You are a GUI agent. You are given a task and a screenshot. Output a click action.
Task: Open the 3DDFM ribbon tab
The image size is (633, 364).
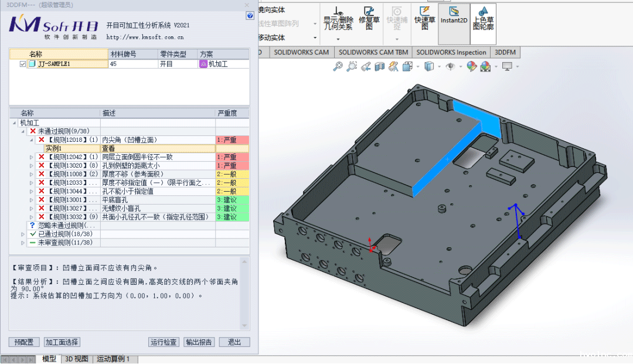(x=505, y=52)
